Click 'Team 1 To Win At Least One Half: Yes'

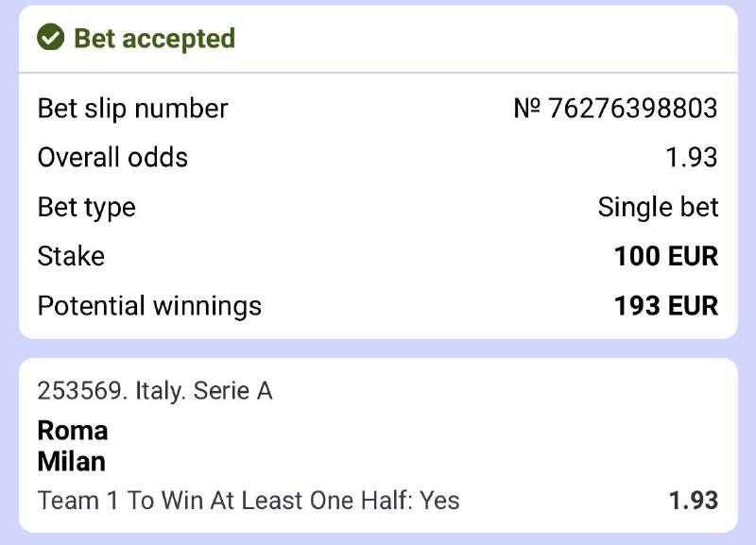point(249,501)
